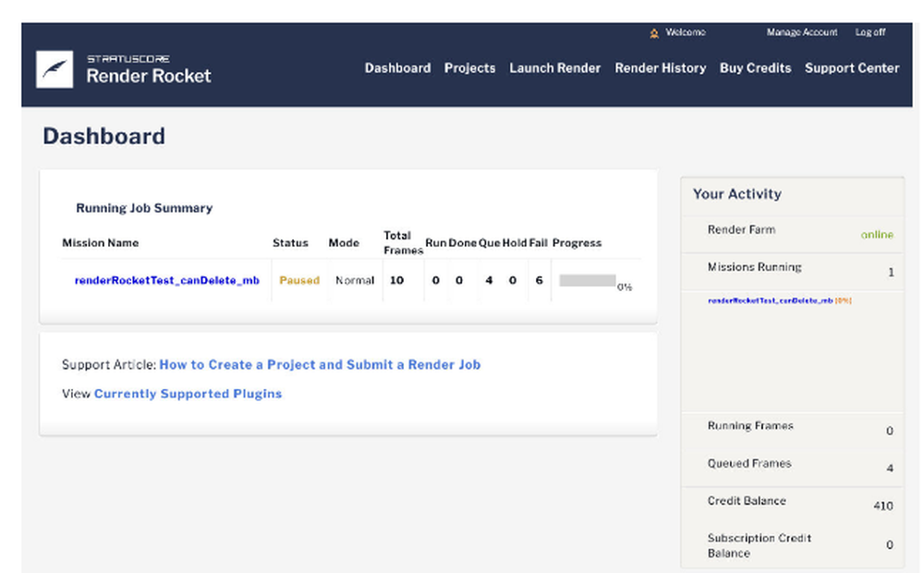The height and width of the screenshot is (573, 924).
Task: Click the Fail column header
Action: (538, 243)
